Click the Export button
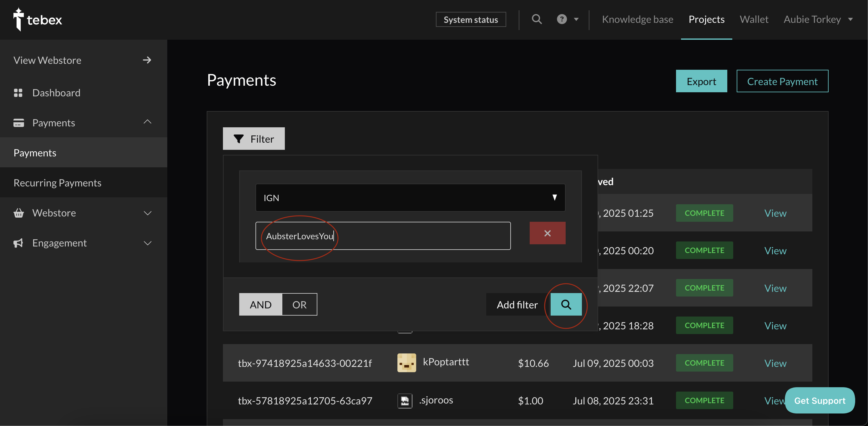 [701, 81]
